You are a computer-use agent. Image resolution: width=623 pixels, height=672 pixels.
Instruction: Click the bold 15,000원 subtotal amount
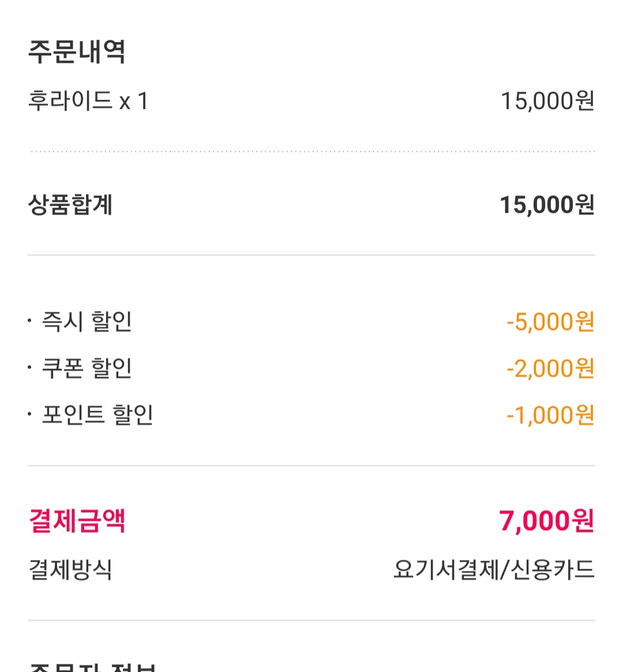point(547,205)
